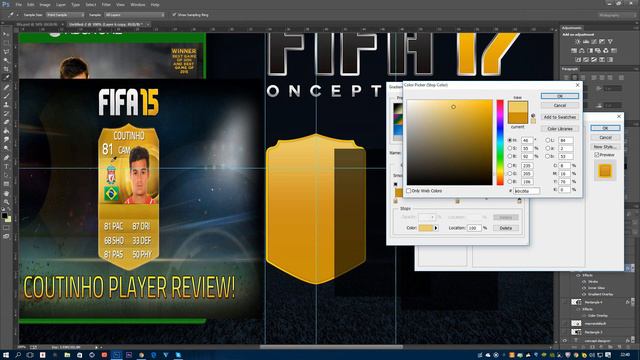The width and height of the screenshot is (640, 360).
Task: Add Brightness/Contrast adjustment icon
Action: pyautogui.click(x=578, y=42)
